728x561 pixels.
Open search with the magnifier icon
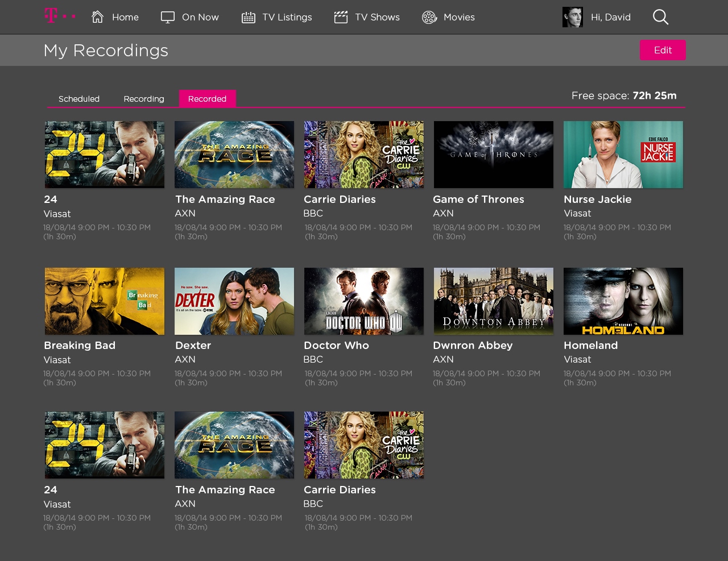[x=660, y=17]
